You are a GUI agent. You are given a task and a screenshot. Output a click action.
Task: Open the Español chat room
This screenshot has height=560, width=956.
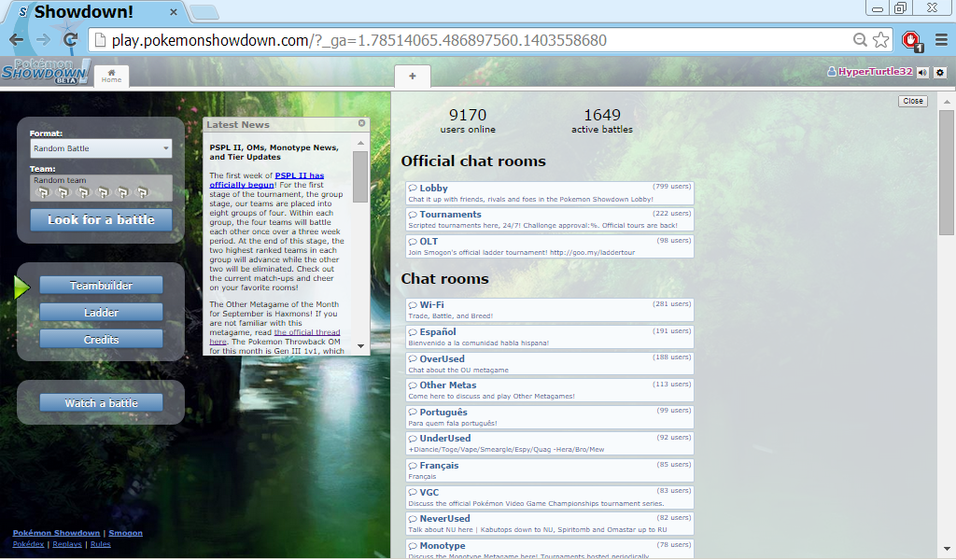[550, 336]
